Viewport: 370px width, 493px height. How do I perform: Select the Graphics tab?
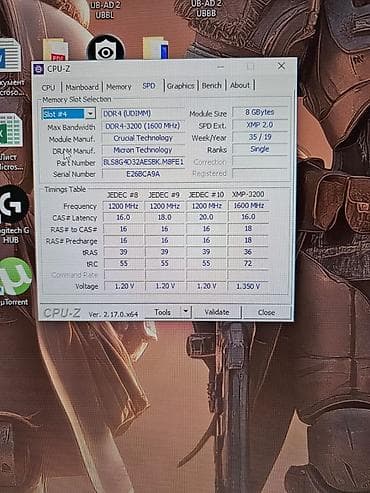tap(180, 86)
